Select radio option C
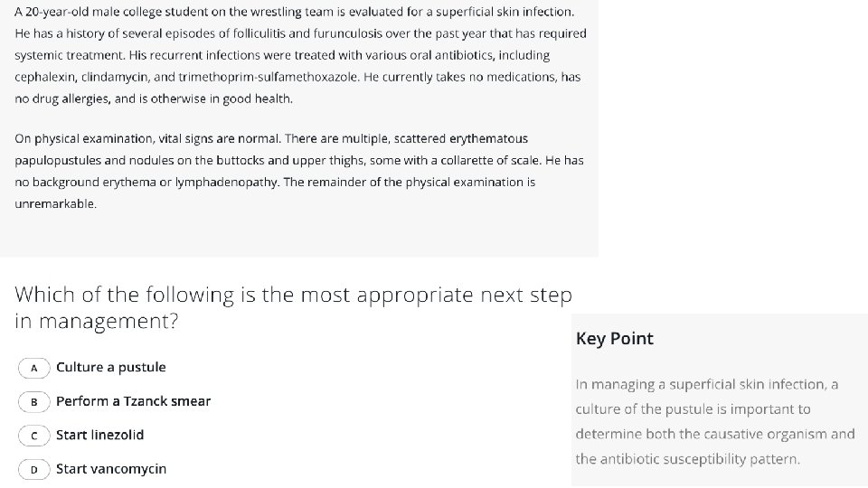The width and height of the screenshot is (868, 488). (x=34, y=436)
